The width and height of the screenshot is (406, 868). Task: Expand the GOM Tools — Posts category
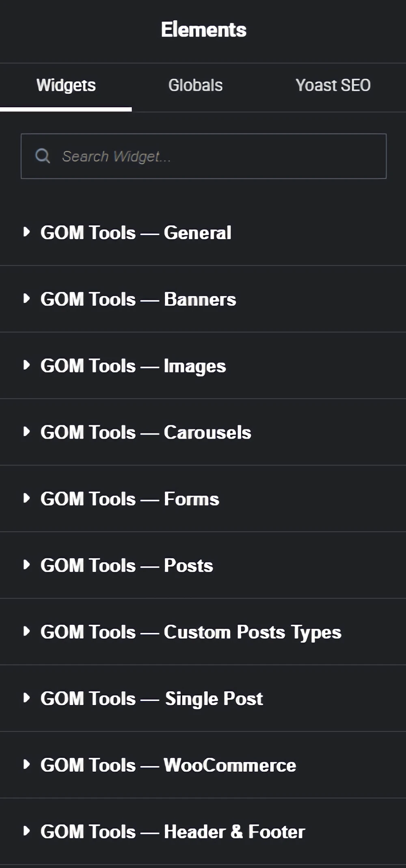(126, 565)
